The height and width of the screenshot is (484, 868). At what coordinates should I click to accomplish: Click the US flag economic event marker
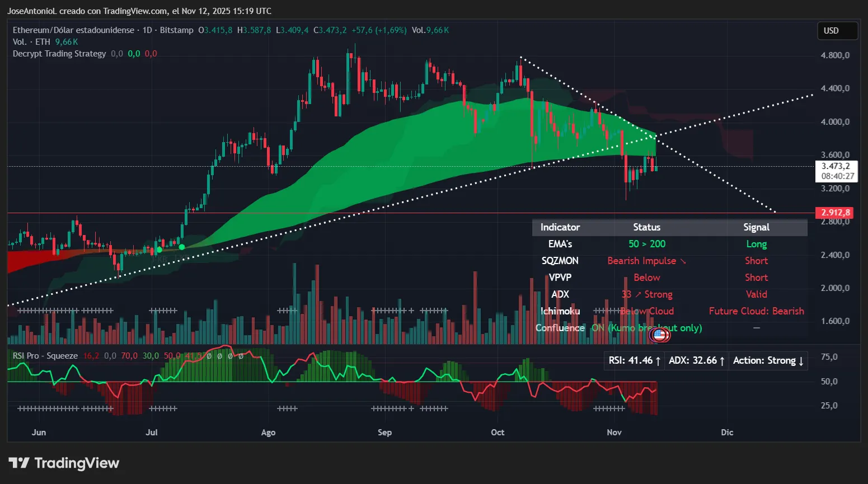pos(660,335)
